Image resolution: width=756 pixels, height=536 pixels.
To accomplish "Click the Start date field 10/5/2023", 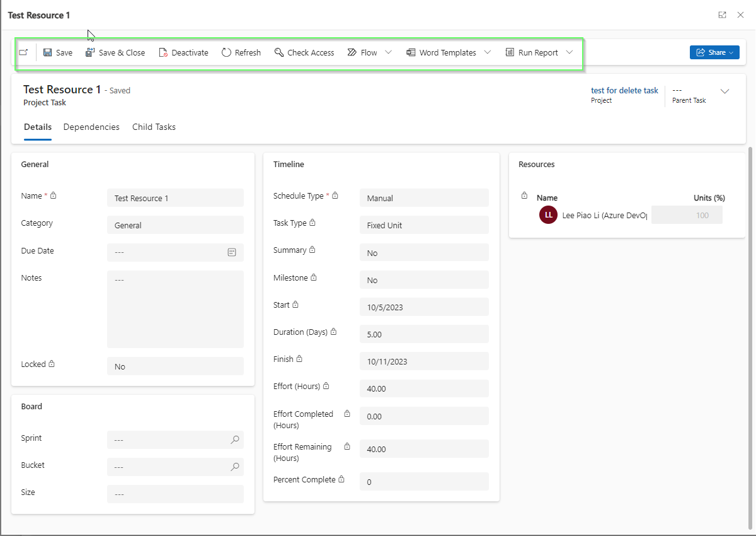I will tap(424, 307).
